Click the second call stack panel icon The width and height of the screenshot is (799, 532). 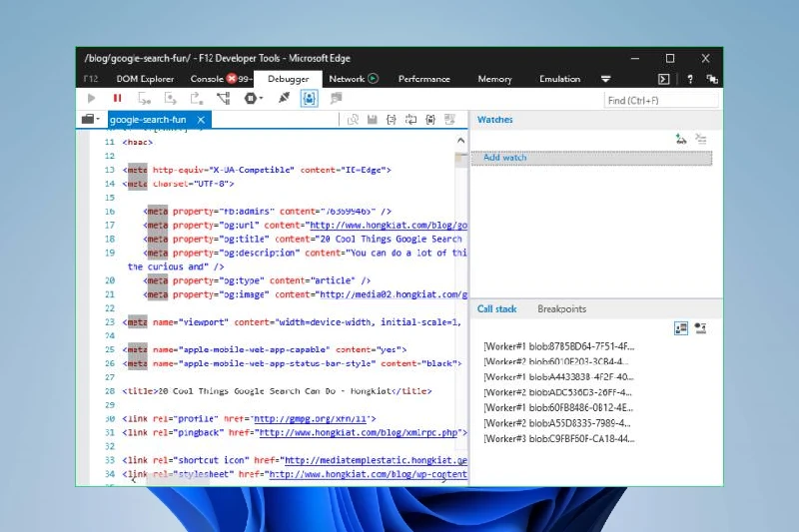click(701, 328)
